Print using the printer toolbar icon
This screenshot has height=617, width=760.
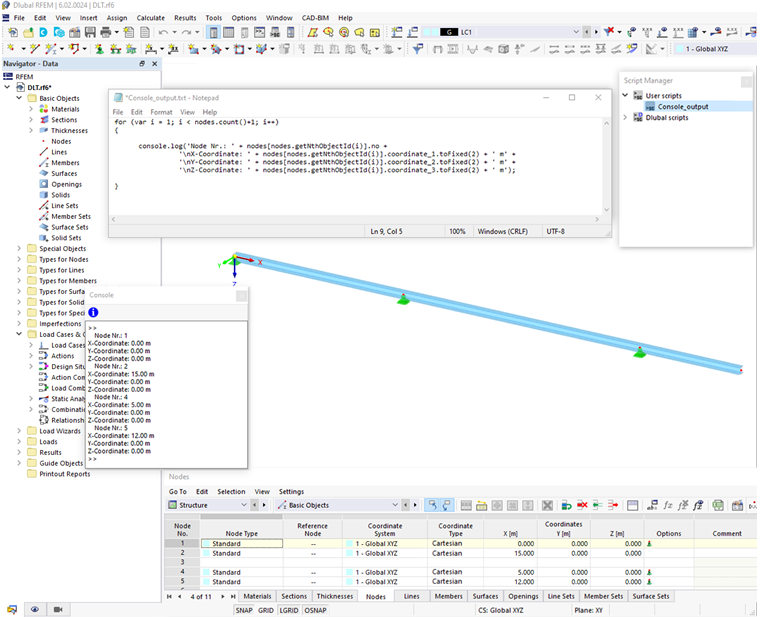tap(106, 32)
